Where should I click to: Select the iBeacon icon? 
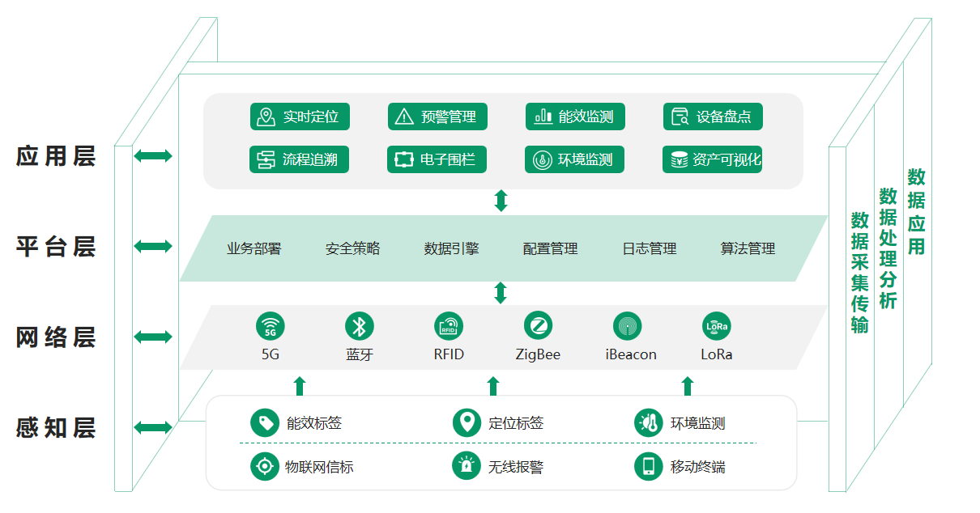click(x=626, y=327)
